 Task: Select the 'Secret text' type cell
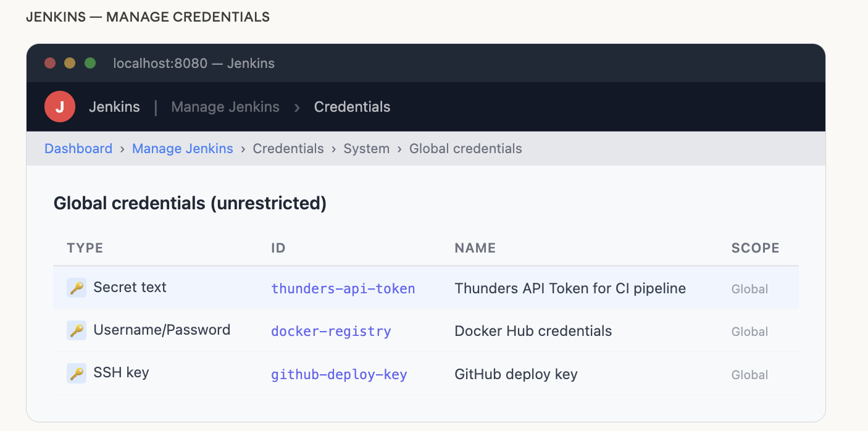coord(130,287)
